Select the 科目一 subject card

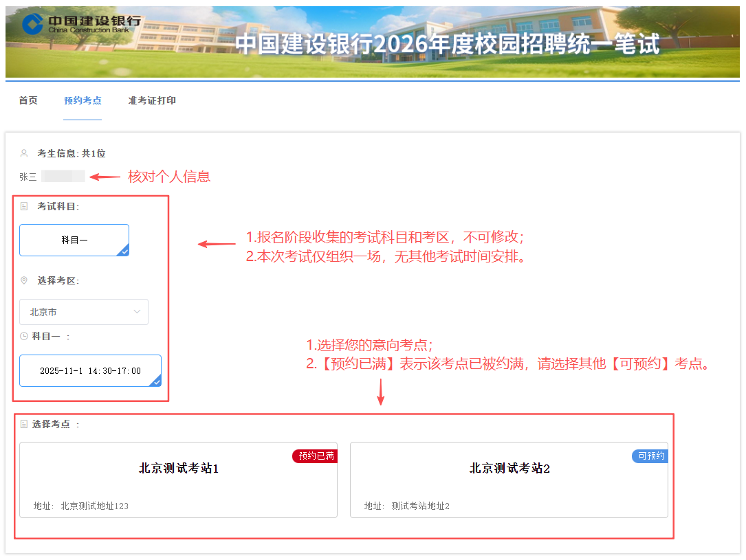[74, 240]
